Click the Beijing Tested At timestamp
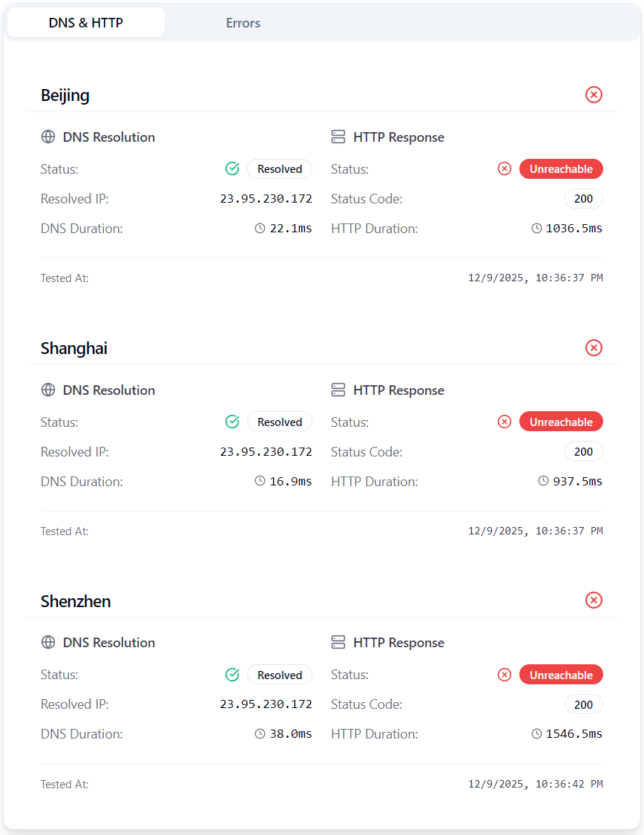Image resolution: width=644 pixels, height=835 pixels. [x=535, y=278]
